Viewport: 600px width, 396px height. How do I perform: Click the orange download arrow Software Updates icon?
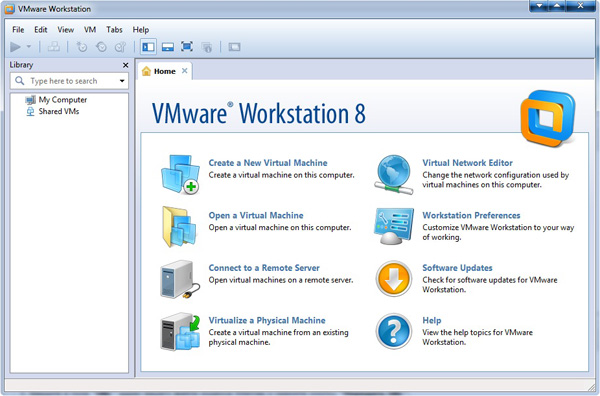pyautogui.click(x=393, y=279)
